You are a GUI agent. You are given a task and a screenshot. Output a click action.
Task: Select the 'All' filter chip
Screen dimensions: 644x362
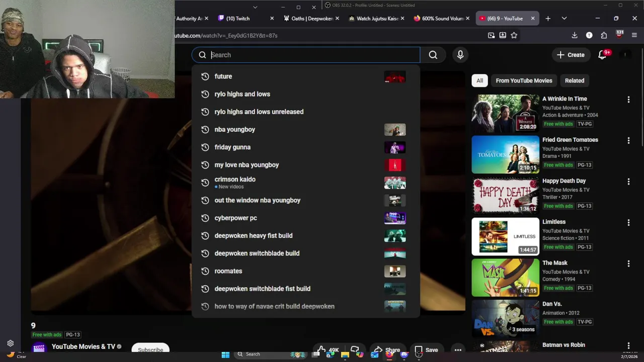pos(479,80)
